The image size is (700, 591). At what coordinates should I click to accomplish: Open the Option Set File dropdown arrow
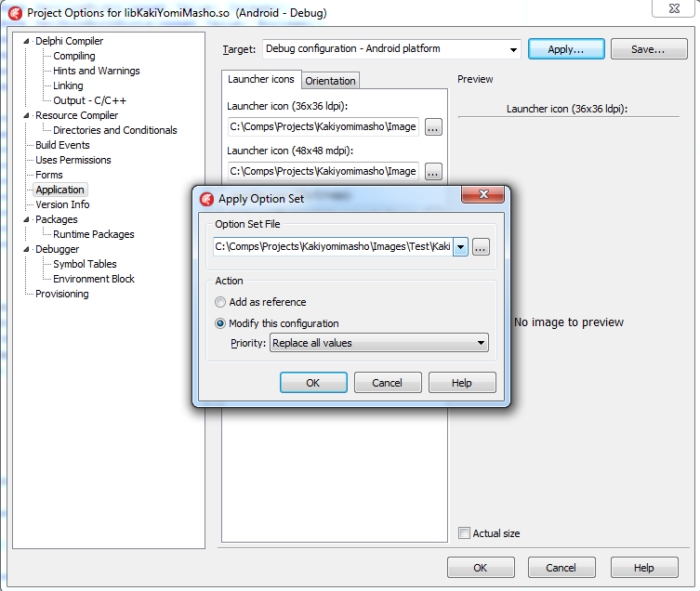[x=460, y=247]
